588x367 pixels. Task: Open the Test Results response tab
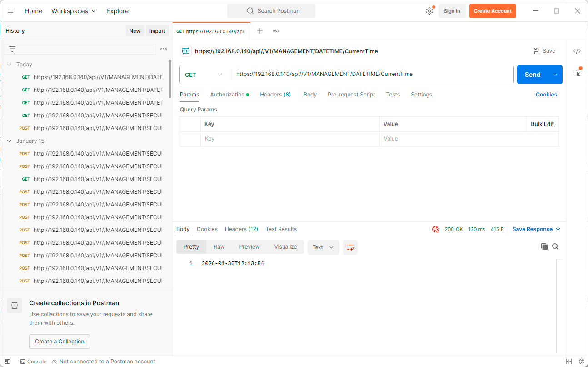tap(281, 229)
